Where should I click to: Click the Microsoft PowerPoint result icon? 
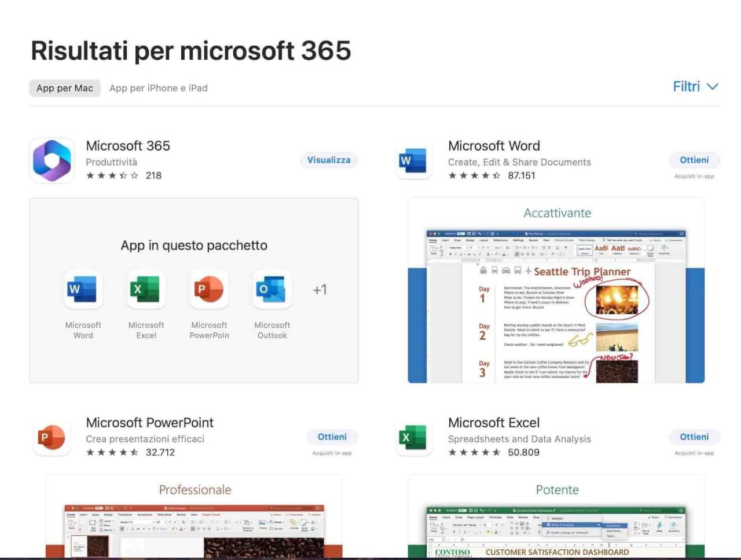click(x=52, y=437)
